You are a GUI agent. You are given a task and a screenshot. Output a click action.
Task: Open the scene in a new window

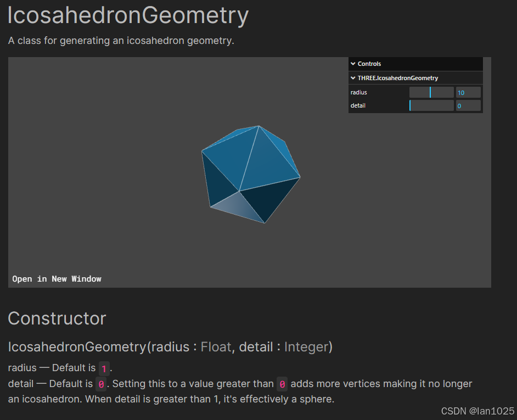[57, 278]
